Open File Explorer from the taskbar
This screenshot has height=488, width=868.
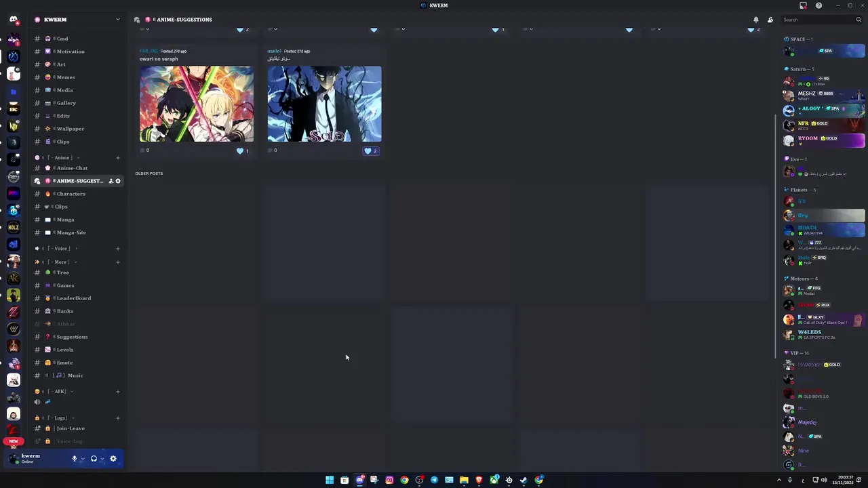coord(464,480)
